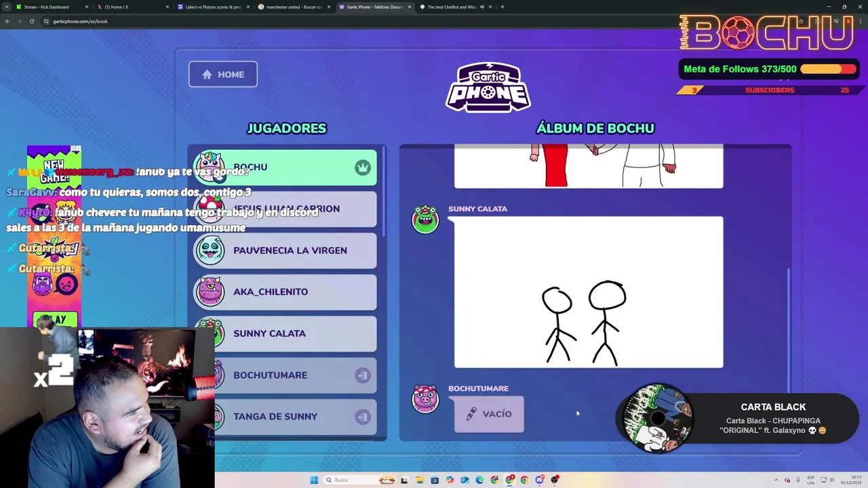Click Bochutumare's pig avatar in the album
Viewport: 868px width, 488px height.
pyautogui.click(x=425, y=399)
